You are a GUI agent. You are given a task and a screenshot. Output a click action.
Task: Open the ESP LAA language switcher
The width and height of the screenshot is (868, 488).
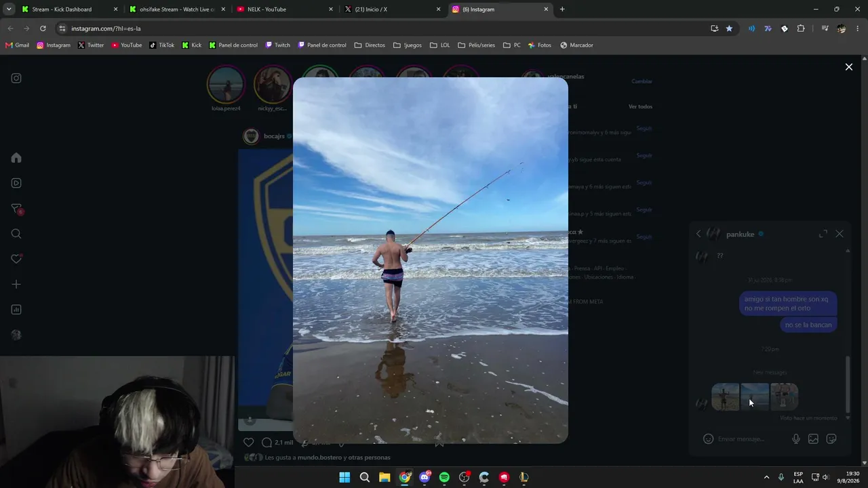(798, 477)
